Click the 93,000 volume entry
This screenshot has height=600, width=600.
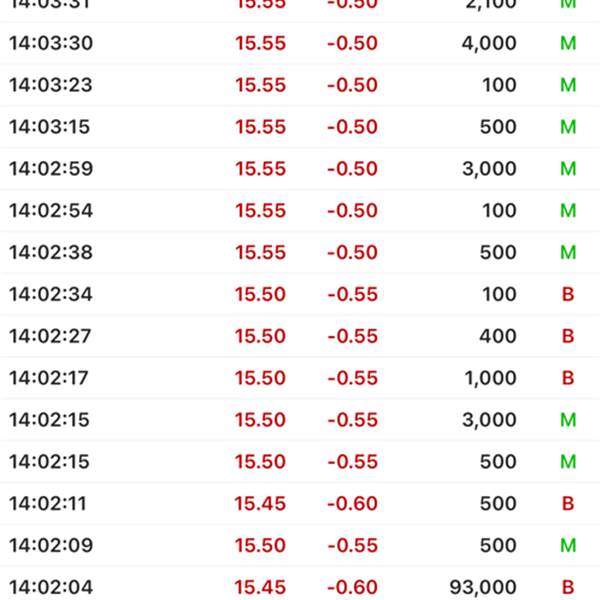[484, 588]
